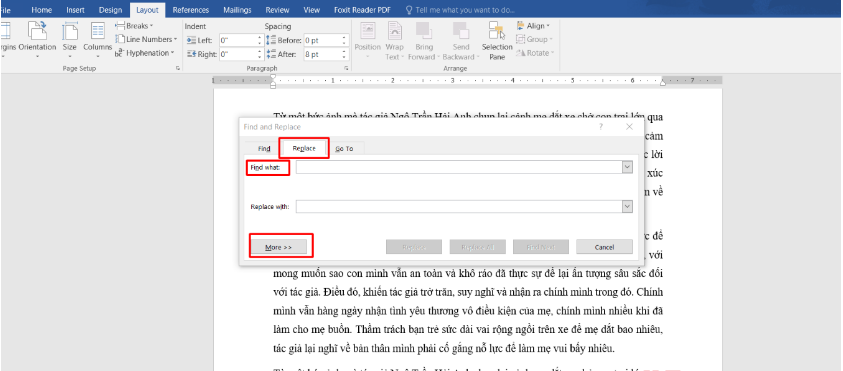843x371 pixels.
Task: Open the Hyphenation dropdown
Action: [145, 53]
